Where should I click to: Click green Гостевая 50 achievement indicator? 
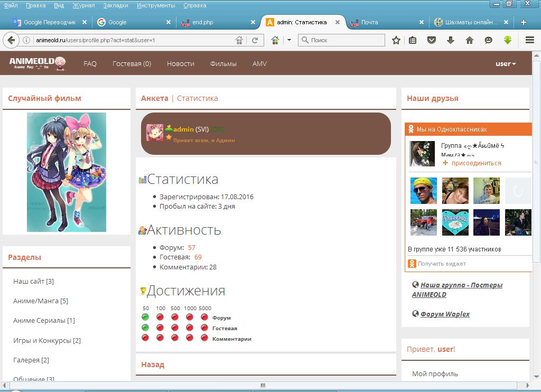(x=145, y=327)
